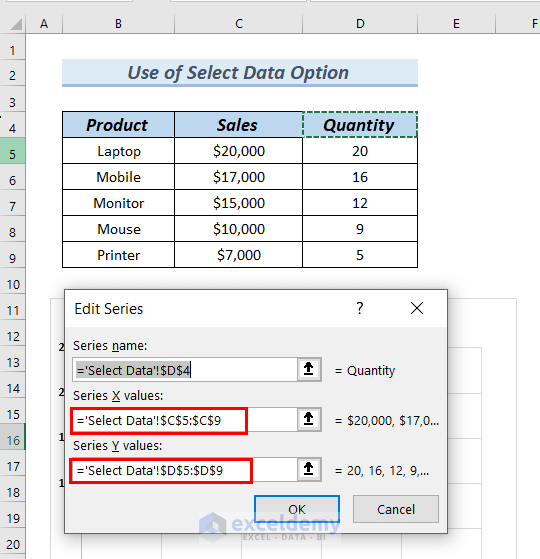Screen dimensions: 540x559
Task: Click the $10,000 sales cell
Action: (x=238, y=229)
